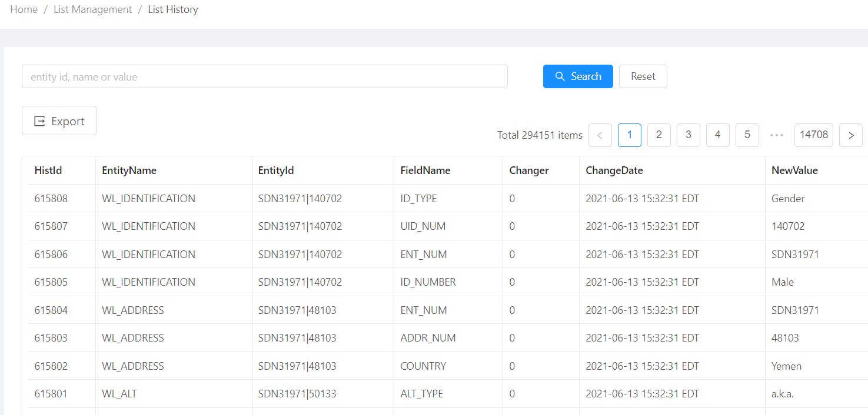The width and height of the screenshot is (868, 415).
Task: Click the Yemen new value cell
Action: pyautogui.click(x=816, y=366)
